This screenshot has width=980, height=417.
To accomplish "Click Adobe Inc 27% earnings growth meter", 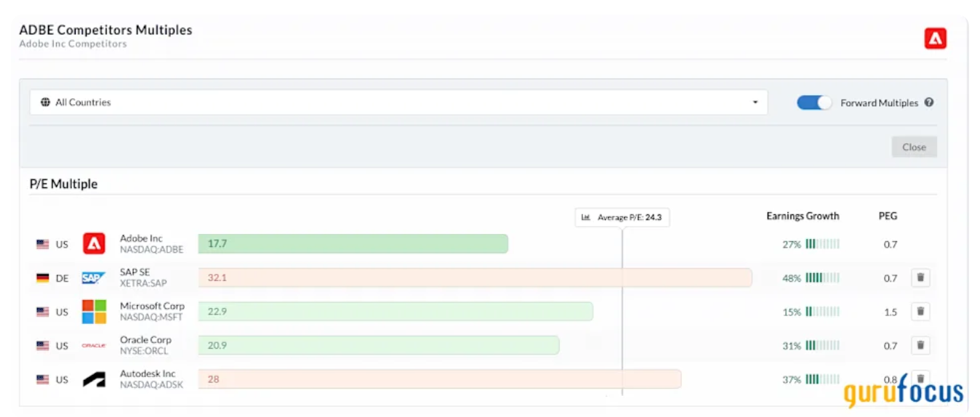I will tap(822, 244).
